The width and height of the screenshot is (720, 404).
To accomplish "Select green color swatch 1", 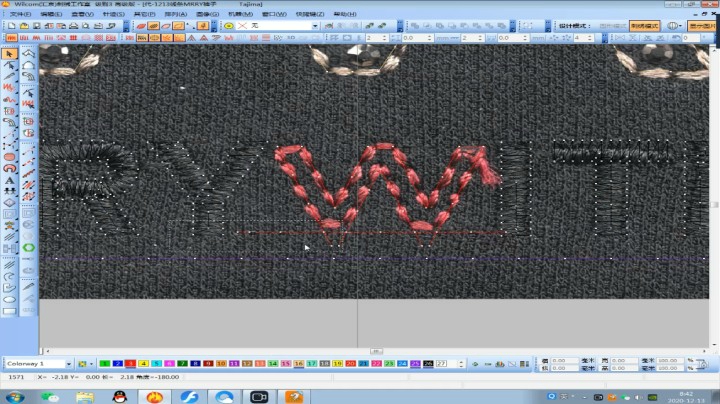I will tap(105, 364).
